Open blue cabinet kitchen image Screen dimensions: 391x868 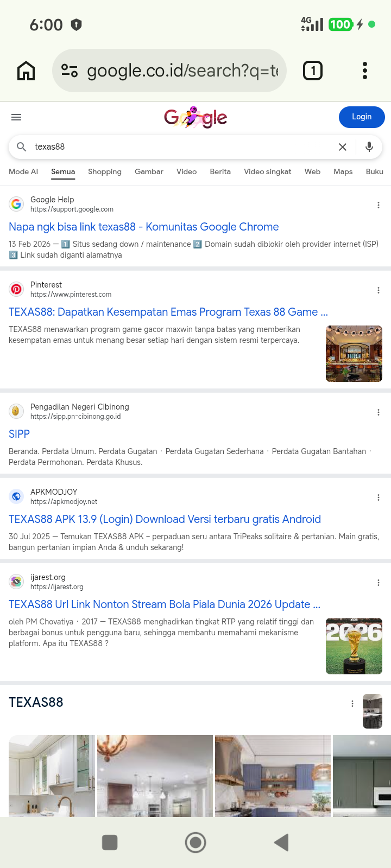tap(273, 776)
